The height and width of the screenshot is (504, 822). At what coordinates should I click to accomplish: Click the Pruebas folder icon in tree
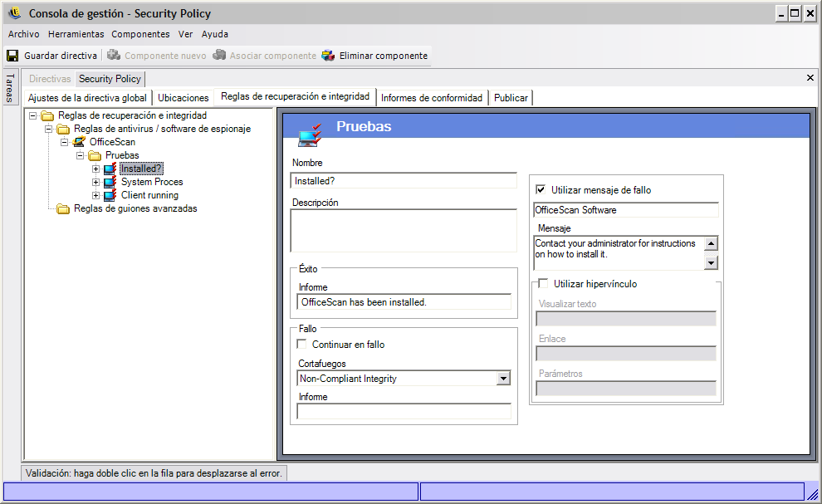pos(95,156)
